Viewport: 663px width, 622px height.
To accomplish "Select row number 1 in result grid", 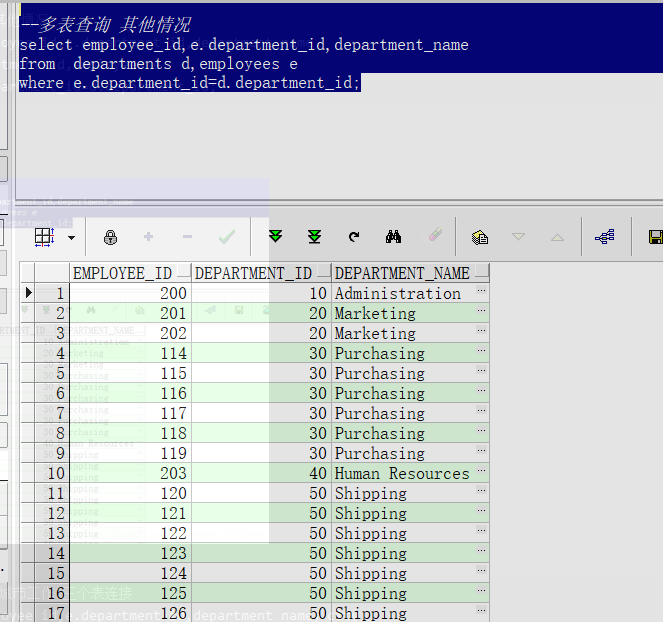I will (52, 293).
